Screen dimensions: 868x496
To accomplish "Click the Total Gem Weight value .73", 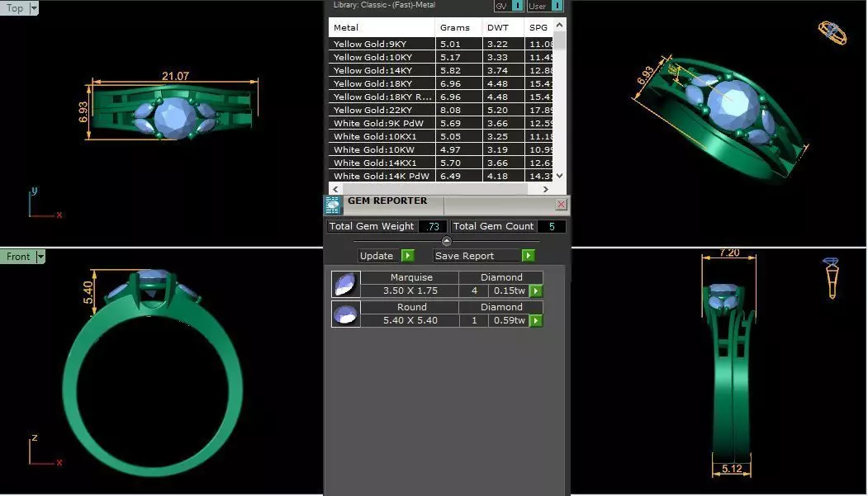I will pyautogui.click(x=433, y=226).
